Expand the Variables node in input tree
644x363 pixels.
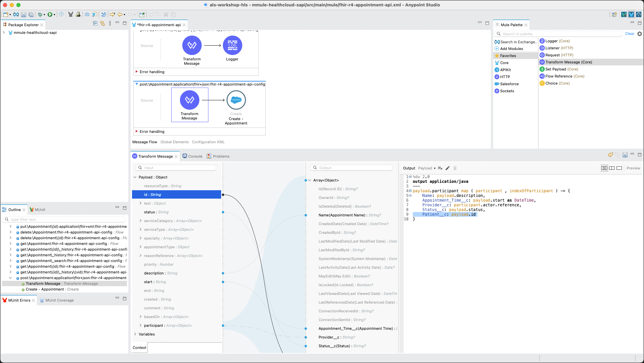[x=135, y=334]
